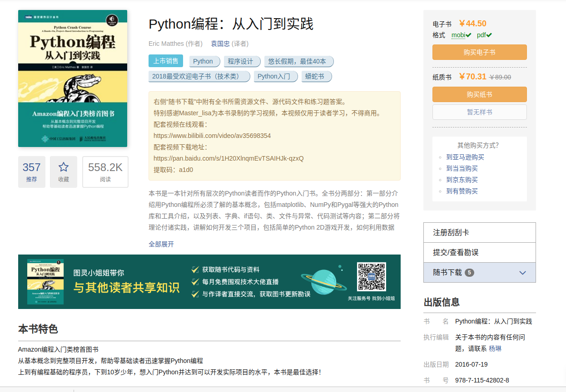Click the 357 推荐 recommend button

pyautogui.click(x=31, y=171)
